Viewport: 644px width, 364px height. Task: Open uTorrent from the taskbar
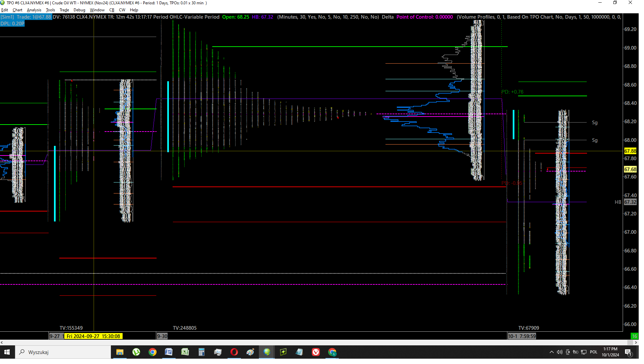point(136,352)
